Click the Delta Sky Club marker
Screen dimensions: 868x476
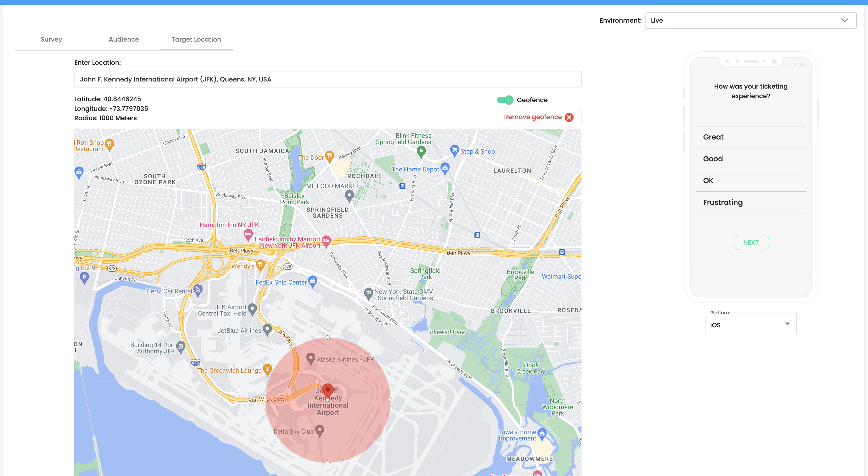pos(319,430)
